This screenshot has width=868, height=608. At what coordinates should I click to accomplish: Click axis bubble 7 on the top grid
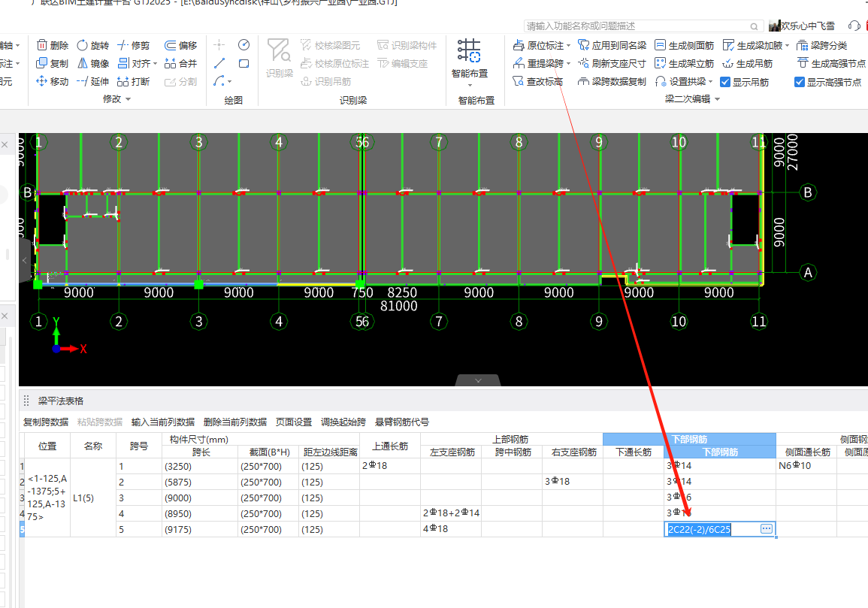(439, 142)
